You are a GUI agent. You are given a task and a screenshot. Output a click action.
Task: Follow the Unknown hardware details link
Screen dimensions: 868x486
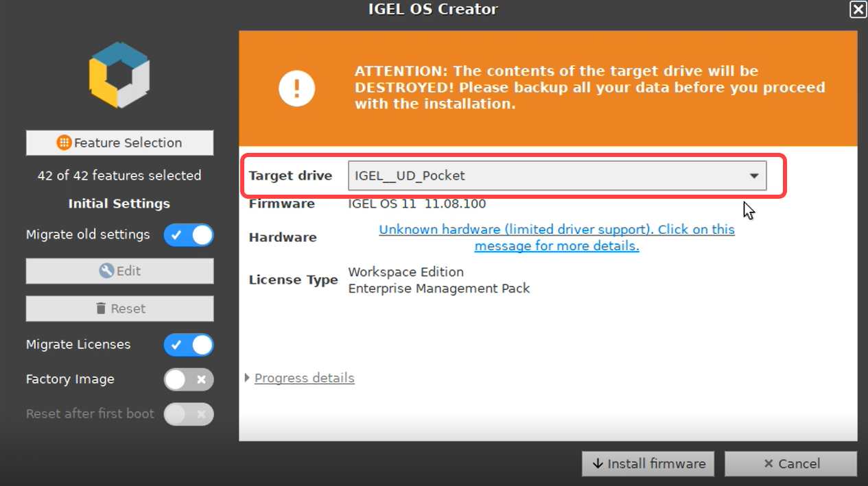556,237
